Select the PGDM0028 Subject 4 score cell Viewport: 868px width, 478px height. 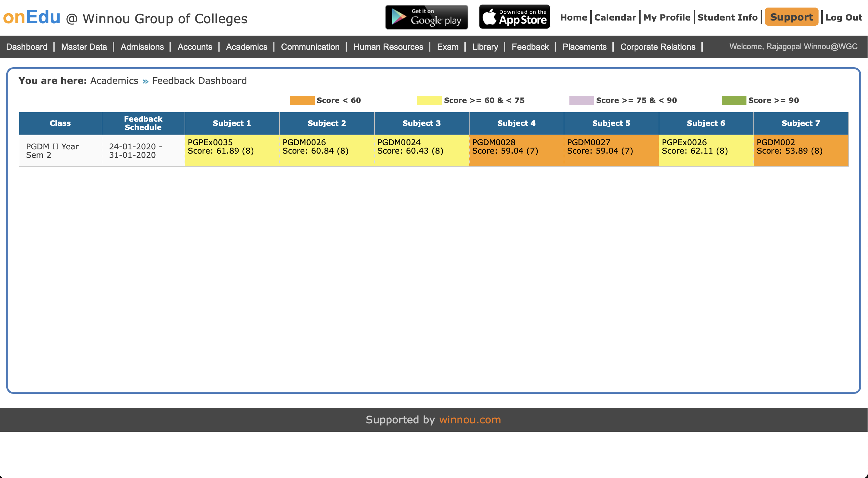(516, 150)
